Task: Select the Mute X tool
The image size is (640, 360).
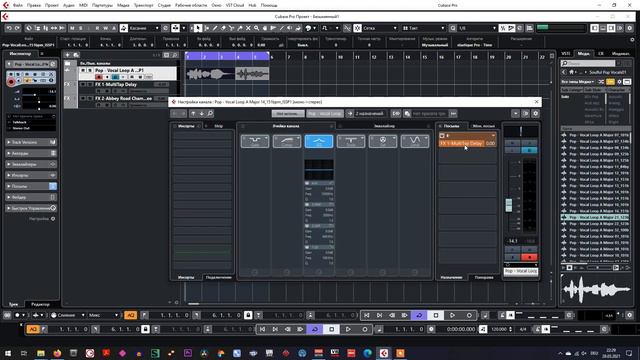Action: (x=248, y=28)
